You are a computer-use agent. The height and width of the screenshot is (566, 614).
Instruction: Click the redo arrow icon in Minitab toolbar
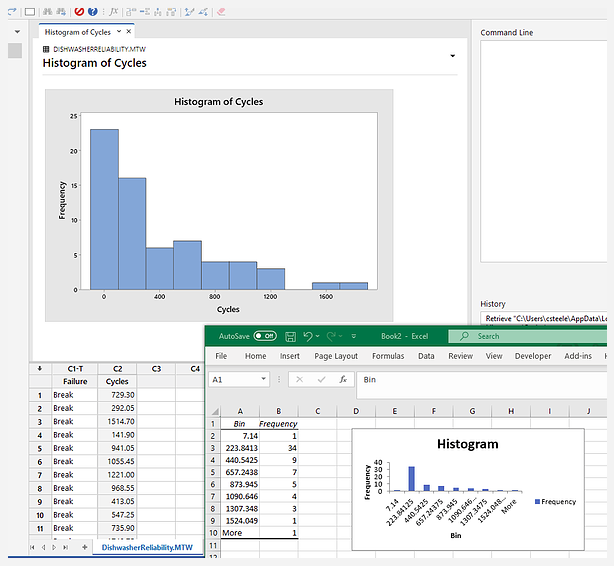pyautogui.click(x=12, y=12)
